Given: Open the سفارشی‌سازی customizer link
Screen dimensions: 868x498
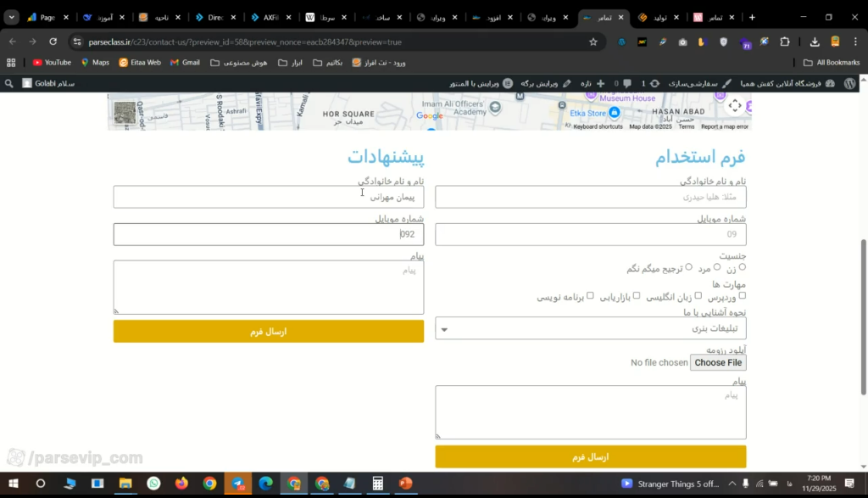Looking at the screenshot, I should (699, 83).
